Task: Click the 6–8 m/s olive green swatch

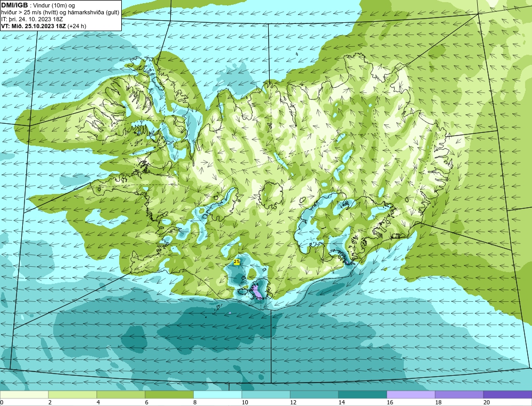Action: point(169,395)
